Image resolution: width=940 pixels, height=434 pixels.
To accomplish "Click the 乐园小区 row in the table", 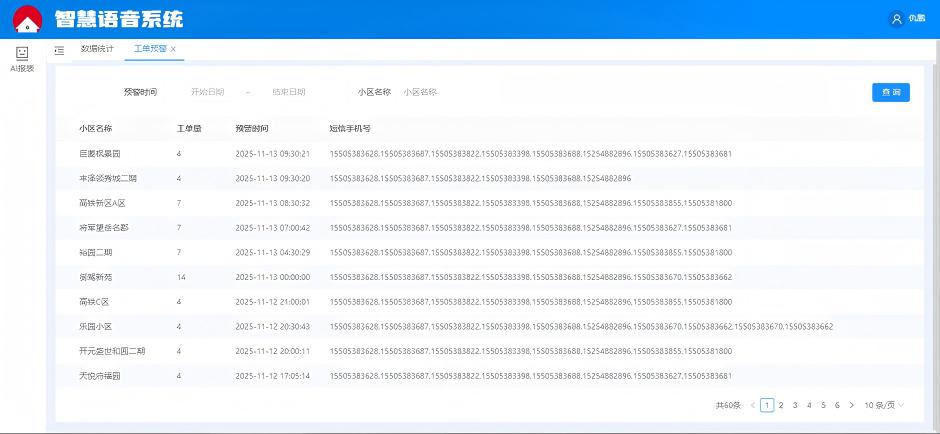I will (96, 327).
